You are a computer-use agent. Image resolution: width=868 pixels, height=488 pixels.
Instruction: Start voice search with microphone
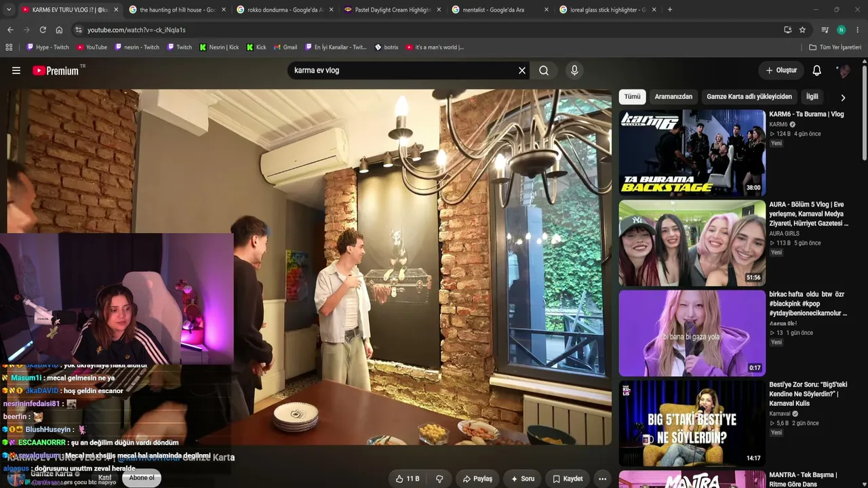point(574,70)
